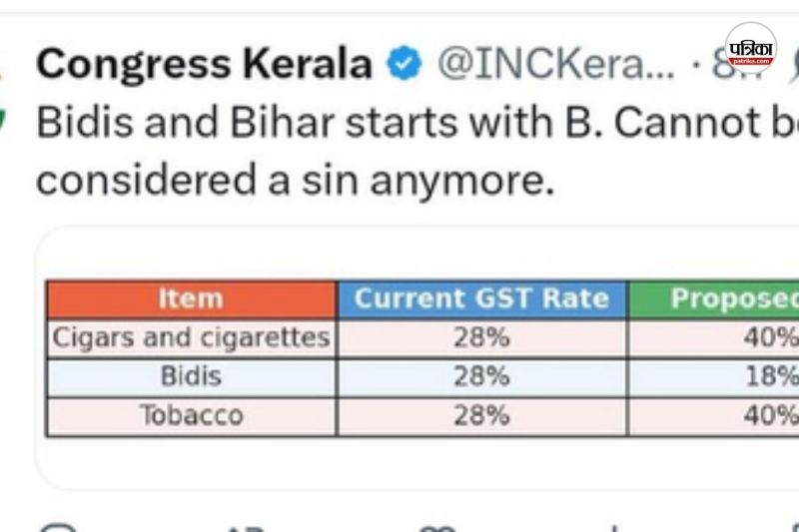Open the @INCKera handle link
The image size is (799, 532).
556,66
